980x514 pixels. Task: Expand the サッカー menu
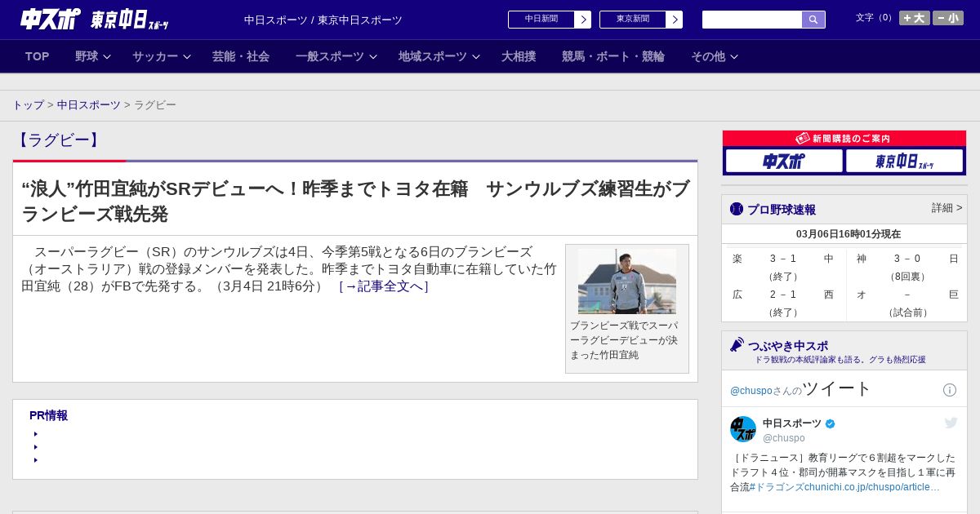(162, 56)
